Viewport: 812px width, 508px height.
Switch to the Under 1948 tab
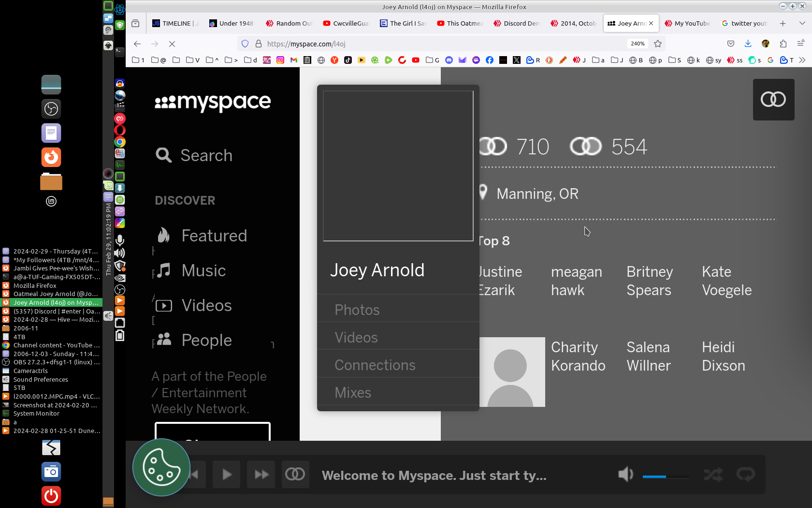click(x=232, y=23)
